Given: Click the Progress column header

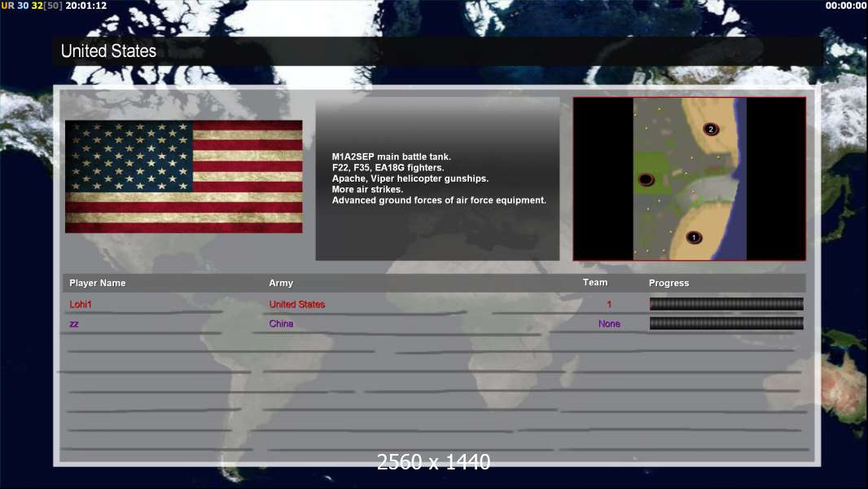Looking at the screenshot, I should coord(669,283).
